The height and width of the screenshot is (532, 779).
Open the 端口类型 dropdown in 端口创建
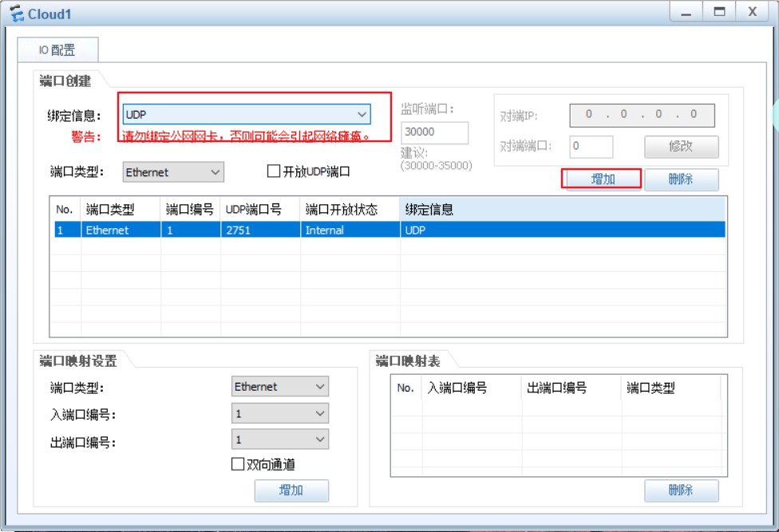[173, 172]
